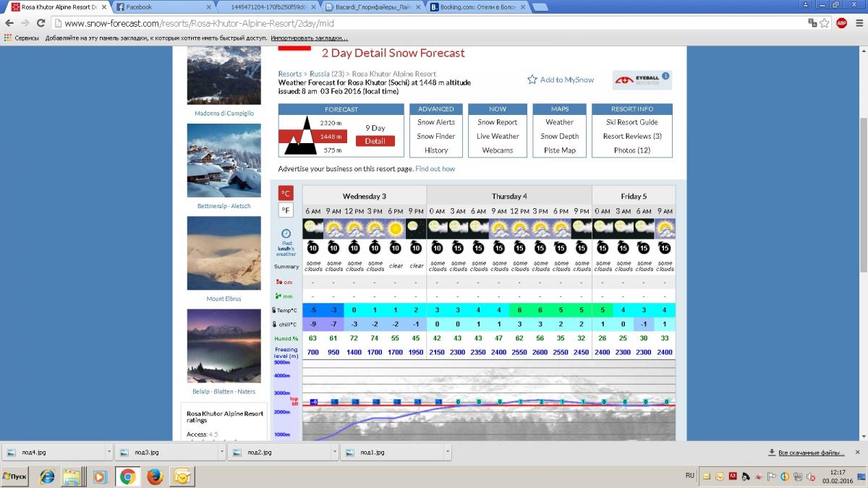Select the 2320 m top elevation
The height and width of the screenshot is (488, 868).
[x=331, y=123]
